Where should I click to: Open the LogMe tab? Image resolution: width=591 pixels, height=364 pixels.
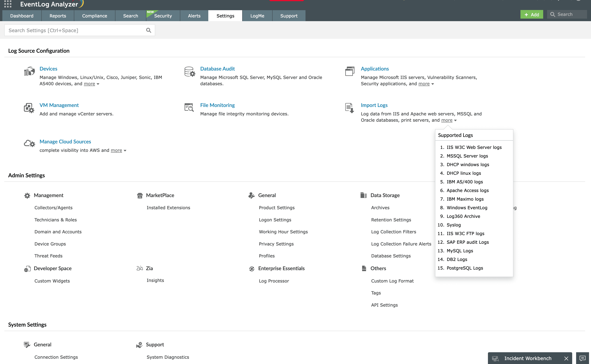[257, 16]
